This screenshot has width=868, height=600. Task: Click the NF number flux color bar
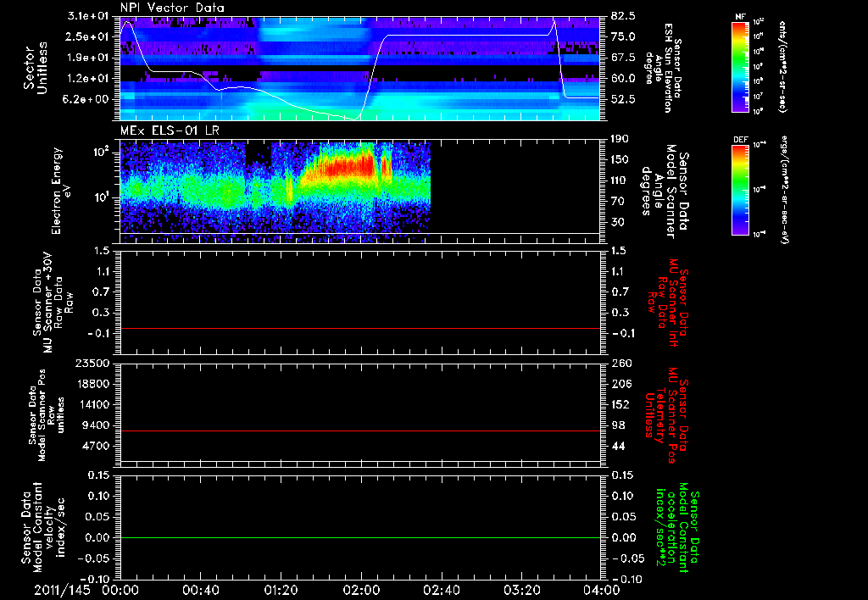tap(740, 66)
